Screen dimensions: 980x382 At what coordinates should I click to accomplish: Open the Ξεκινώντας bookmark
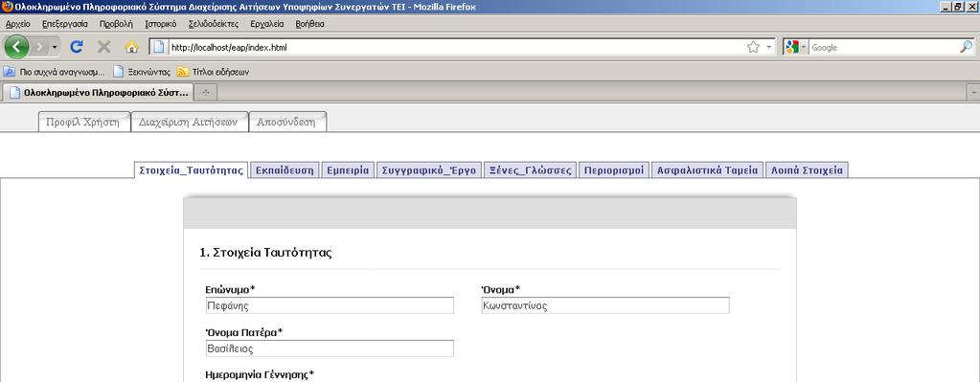point(142,72)
